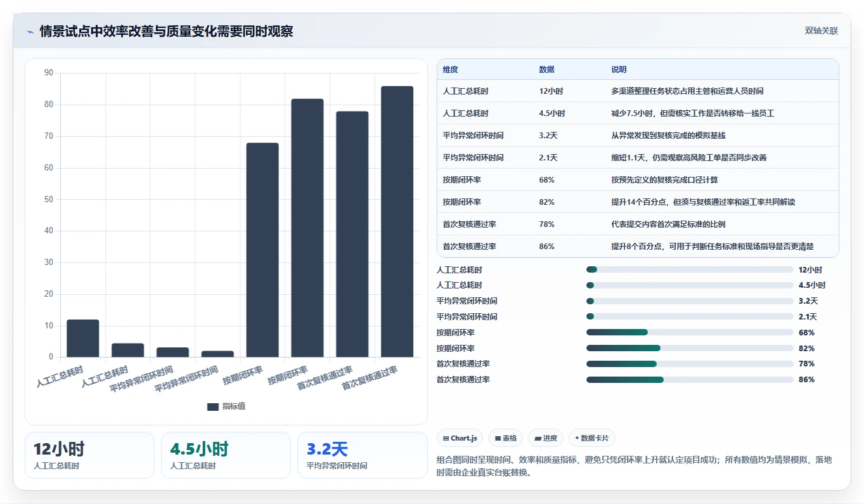The height and width of the screenshot is (504, 864).
Task: Click the 2.1天 progress bar
Action: click(x=690, y=316)
